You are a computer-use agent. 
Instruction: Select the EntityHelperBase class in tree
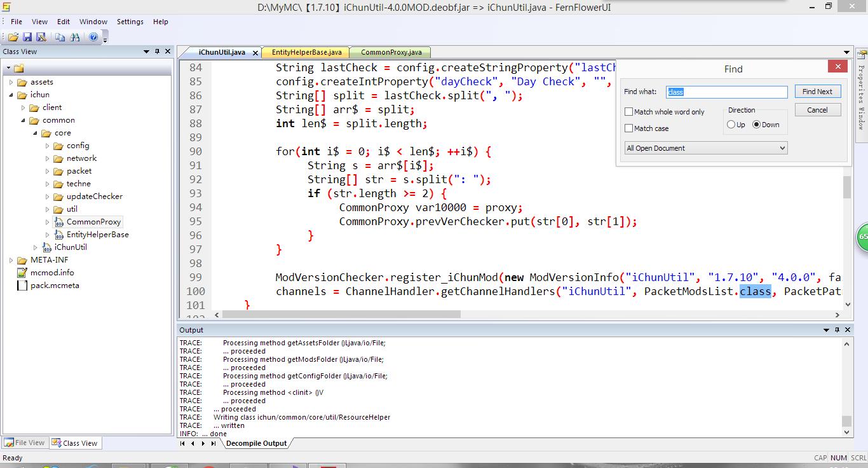point(97,235)
